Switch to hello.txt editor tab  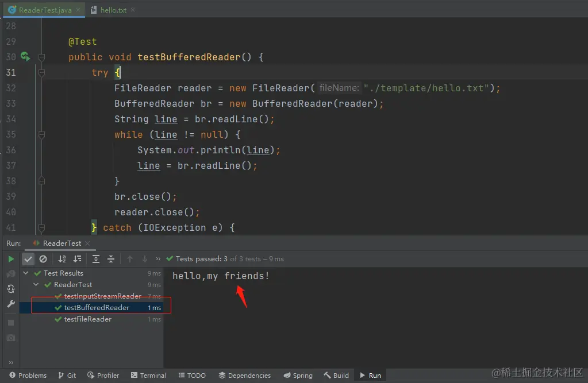113,10
